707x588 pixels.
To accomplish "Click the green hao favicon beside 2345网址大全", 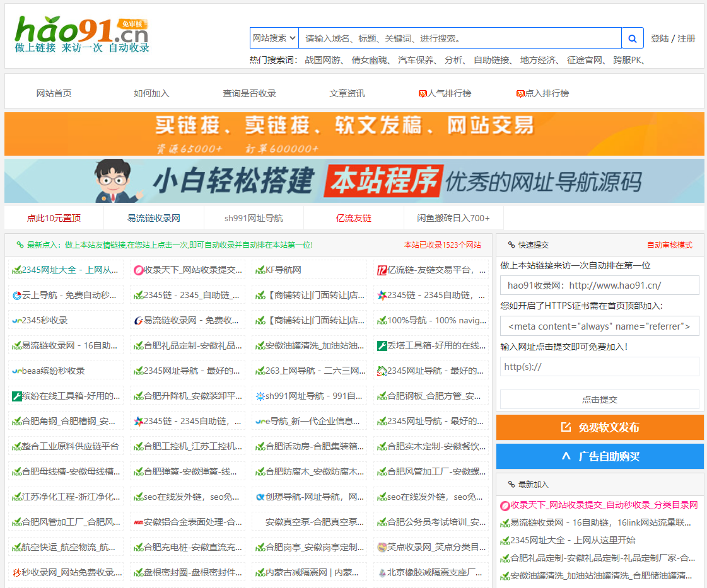I will [18, 270].
